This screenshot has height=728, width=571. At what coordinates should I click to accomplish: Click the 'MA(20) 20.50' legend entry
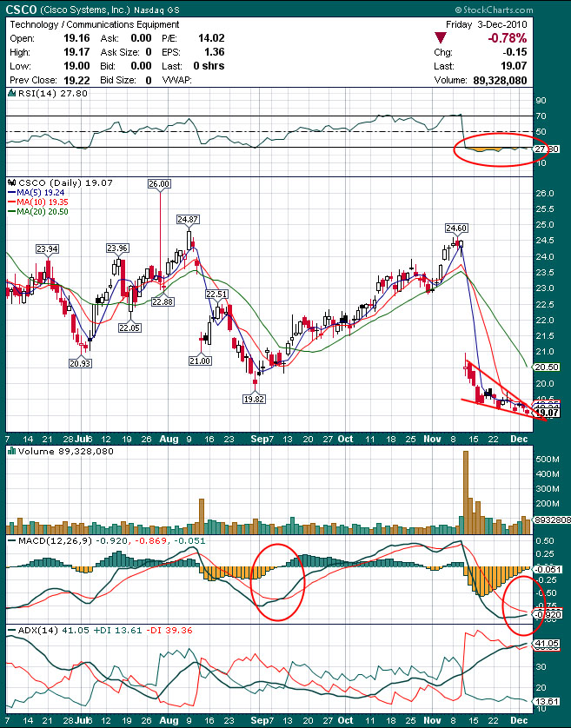click(x=43, y=212)
